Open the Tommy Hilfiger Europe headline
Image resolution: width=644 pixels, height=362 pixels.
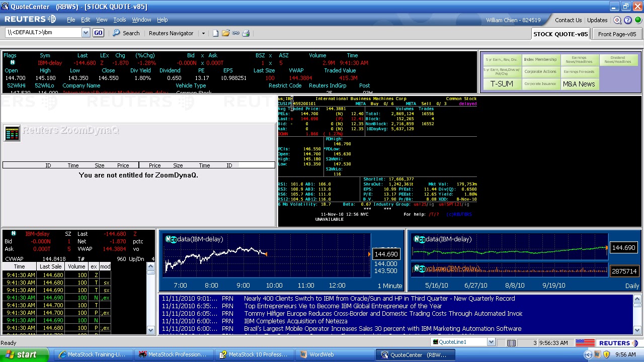coord(383,314)
